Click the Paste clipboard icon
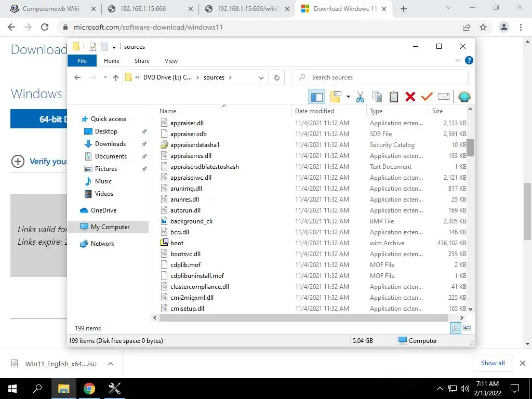This screenshot has width=532, height=399. tap(394, 97)
